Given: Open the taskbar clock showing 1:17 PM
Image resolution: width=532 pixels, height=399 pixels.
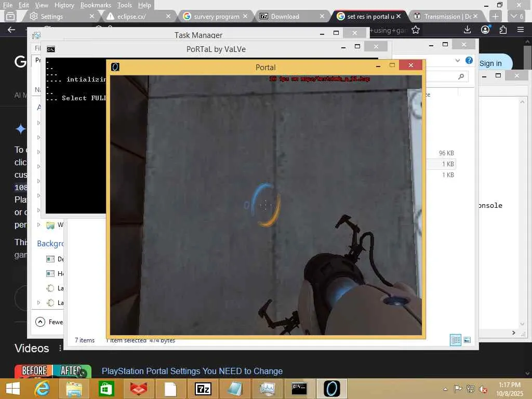Looking at the screenshot, I should point(509,389).
